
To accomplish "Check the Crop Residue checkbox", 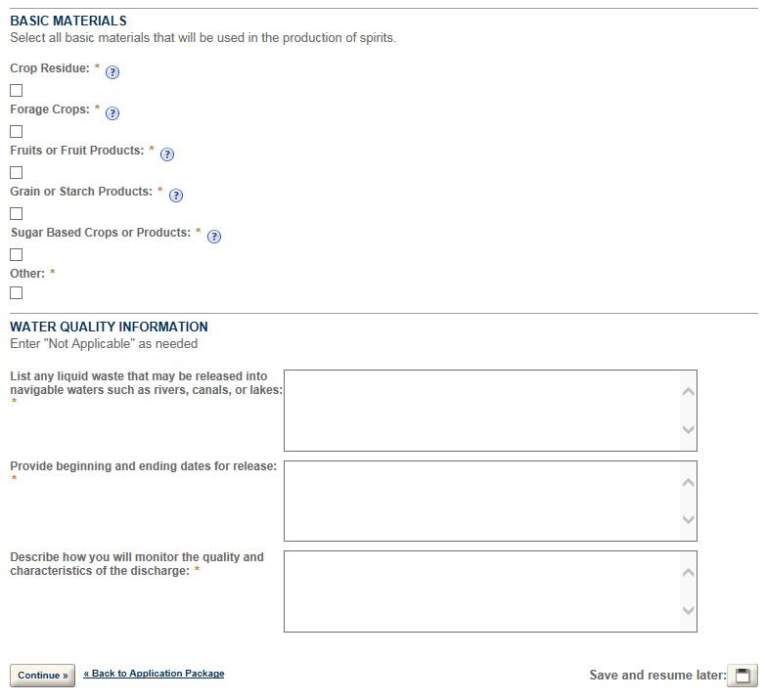I will (x=17, y=91).
